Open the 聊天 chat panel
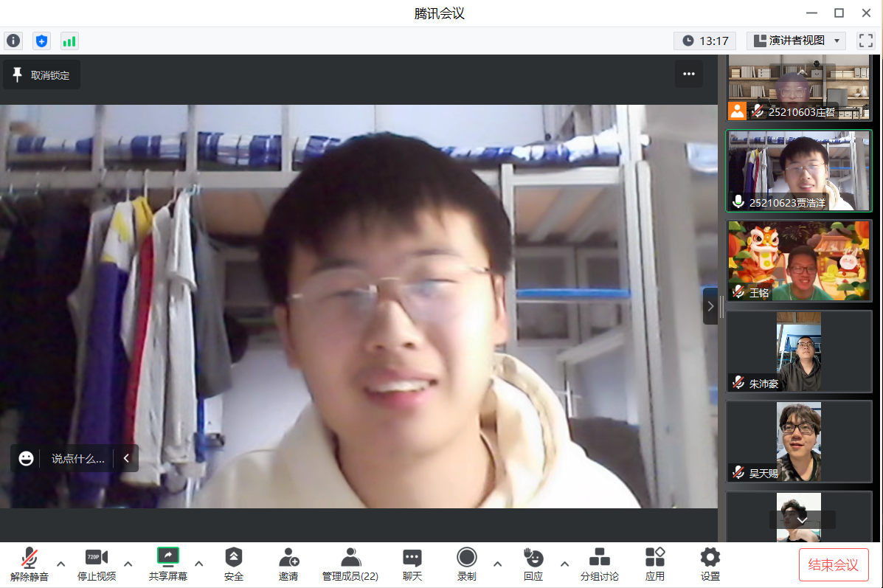The image size is (883, 588). click(412, 564)
